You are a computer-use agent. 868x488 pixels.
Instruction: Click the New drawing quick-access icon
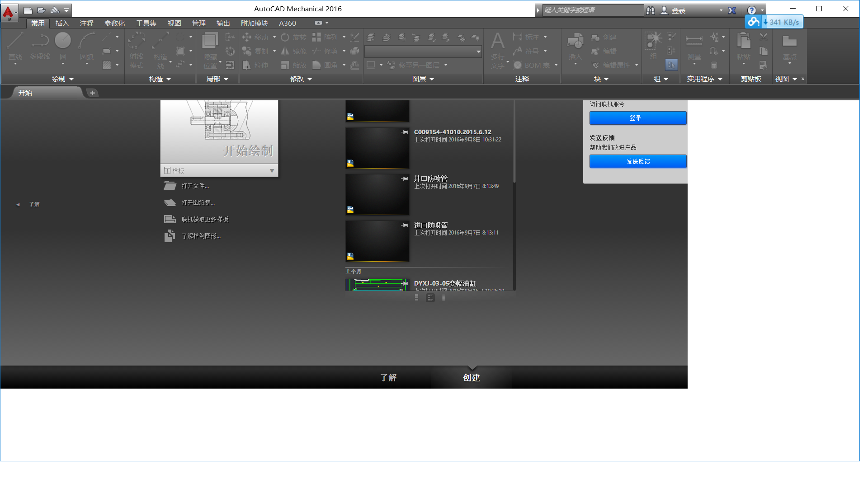coord(28,10)
